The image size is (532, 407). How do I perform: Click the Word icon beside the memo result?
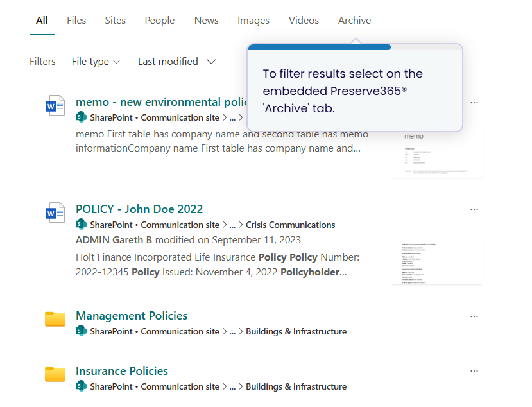[55, 105]
